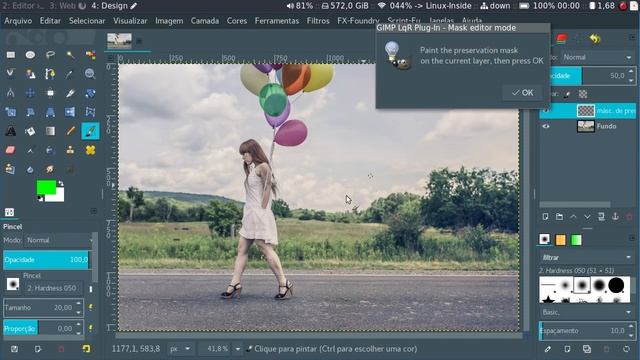This screenshot has width=640, height=360.
Task: Hide the preservation mask layer
Action: point(546,110)
